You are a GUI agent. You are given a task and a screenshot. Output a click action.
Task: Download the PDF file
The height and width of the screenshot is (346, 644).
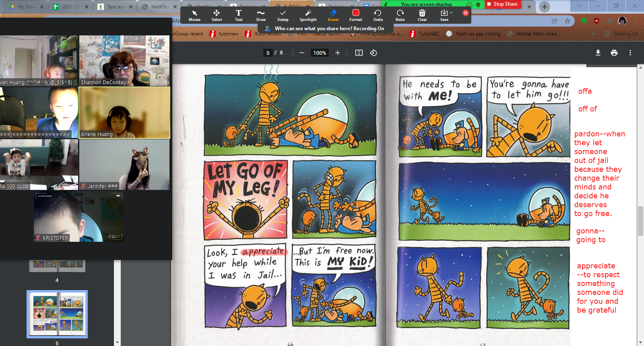(598, 53)
